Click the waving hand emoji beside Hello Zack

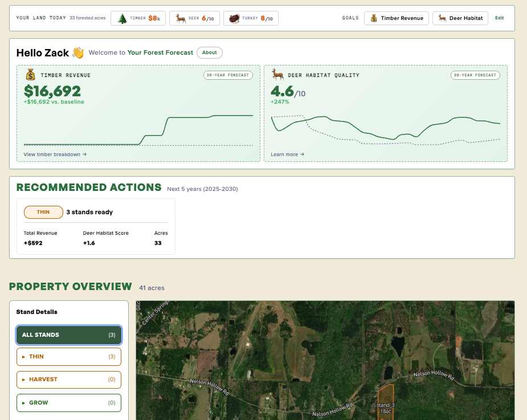[76, 52]
